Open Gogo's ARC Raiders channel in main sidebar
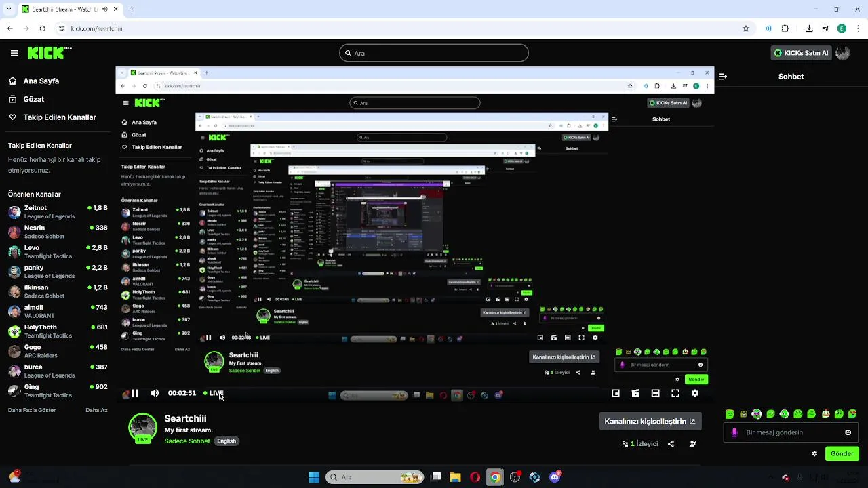 pos(58,350)
